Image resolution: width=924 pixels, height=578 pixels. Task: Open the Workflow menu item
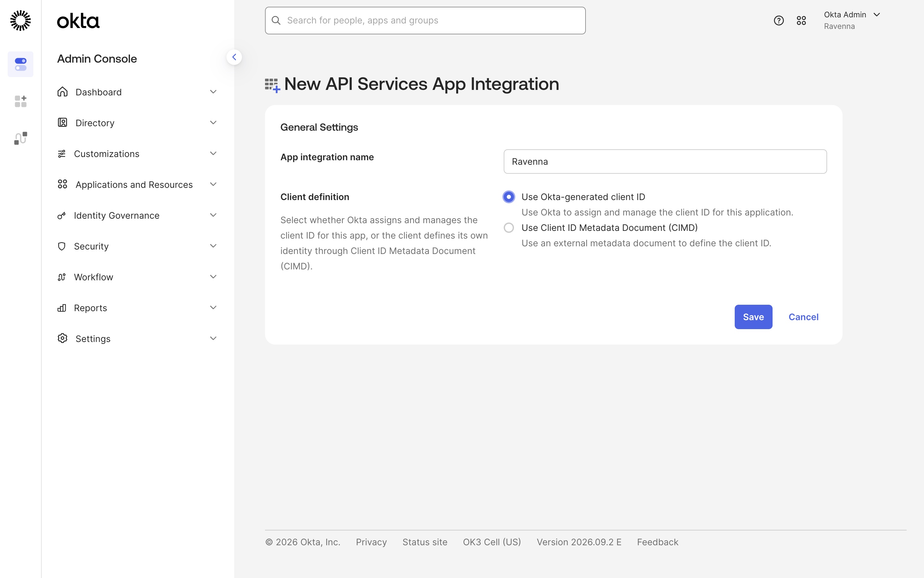pyautogui.click(x=137, y=277)
